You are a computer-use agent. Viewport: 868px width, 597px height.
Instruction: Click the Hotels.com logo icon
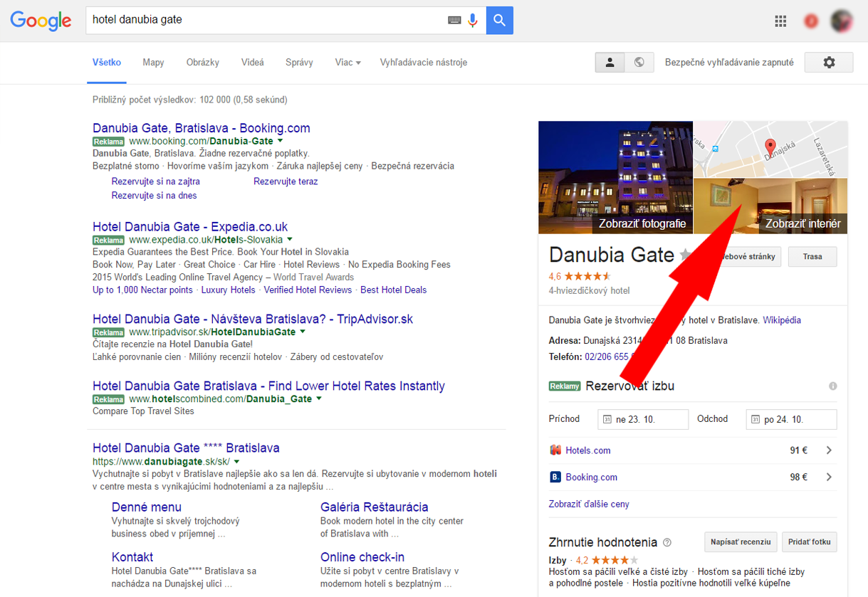(555, 450)
